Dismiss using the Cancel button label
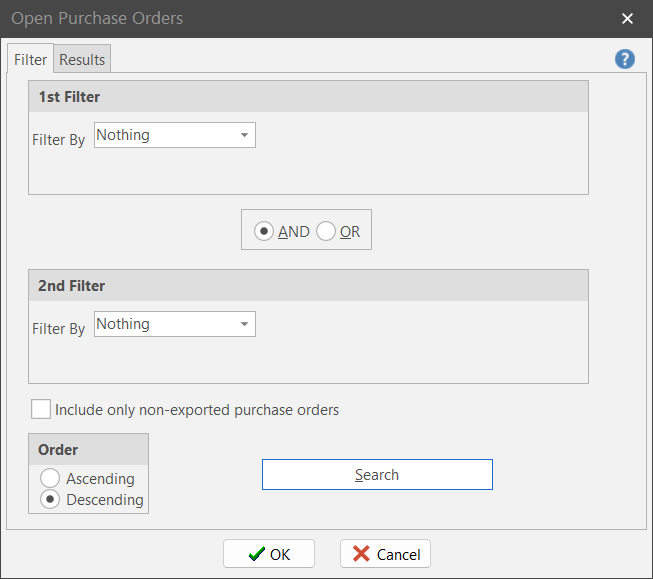The width and height of the screenshot is (653, 579). [x=398, y=554]
